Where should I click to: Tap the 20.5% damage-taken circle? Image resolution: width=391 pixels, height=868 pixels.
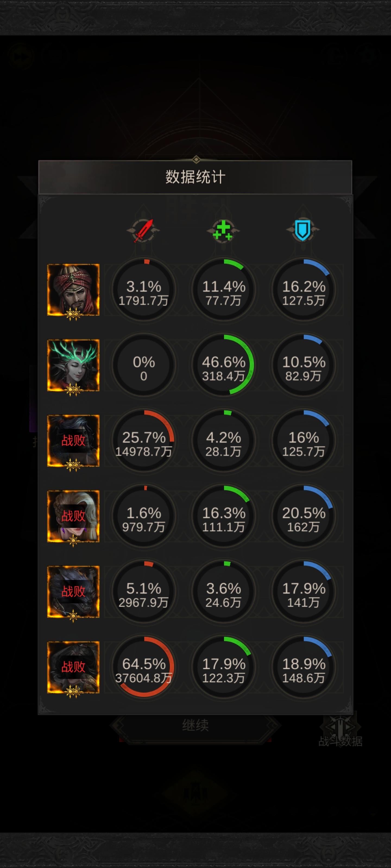coord(304,516)
